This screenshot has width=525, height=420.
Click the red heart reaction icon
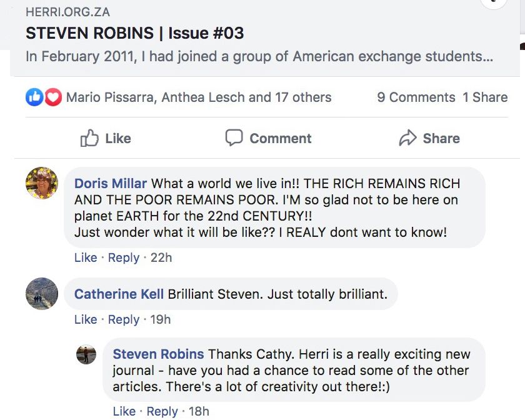click(52, 97)
